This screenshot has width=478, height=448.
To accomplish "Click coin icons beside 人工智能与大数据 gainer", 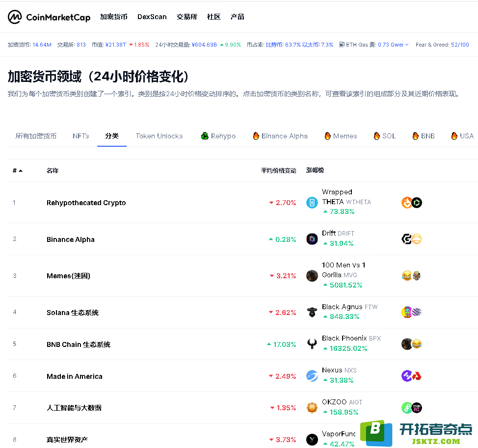I will 412,408.
